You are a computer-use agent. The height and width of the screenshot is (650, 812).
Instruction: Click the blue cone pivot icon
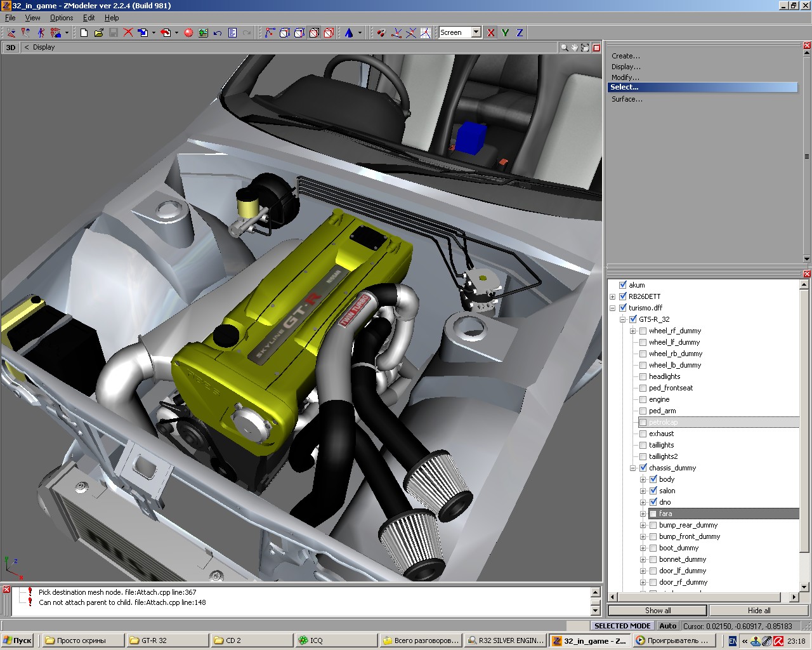(x=348, y=32)
